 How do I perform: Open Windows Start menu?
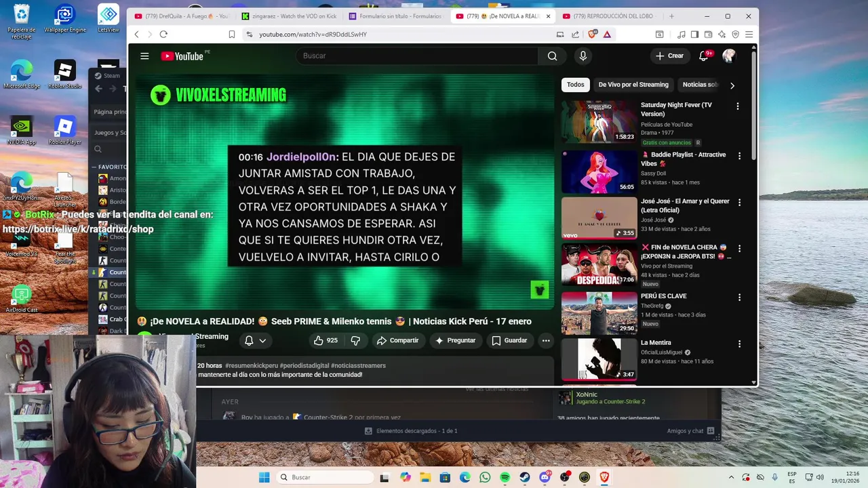click(264, 477)
